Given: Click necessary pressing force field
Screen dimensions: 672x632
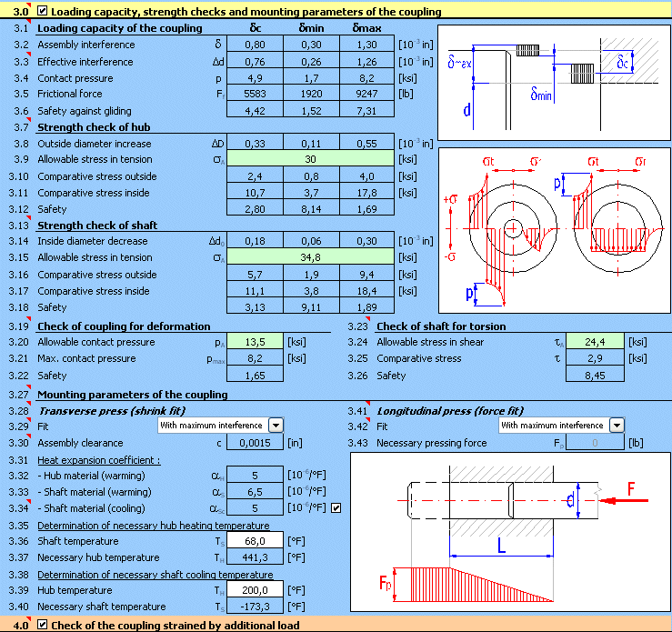Looking at the screenshot, I should tap(595, 443).
